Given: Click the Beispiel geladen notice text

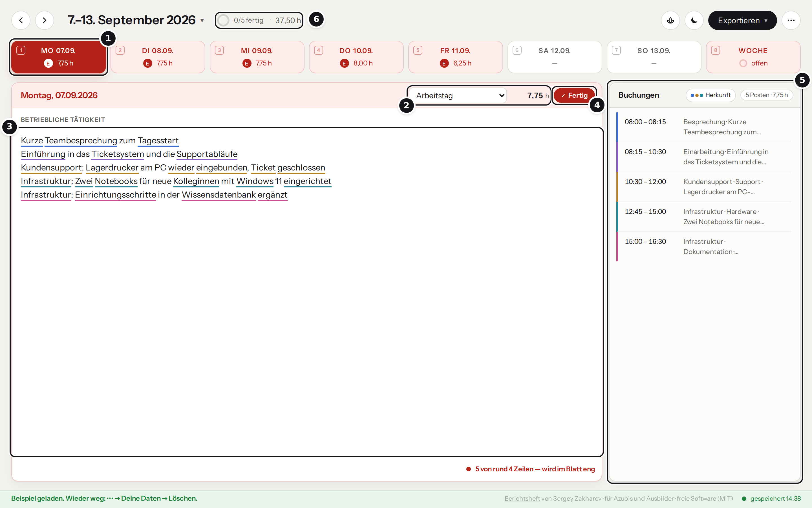Looking at the screenshot, I should pos(104,499).
